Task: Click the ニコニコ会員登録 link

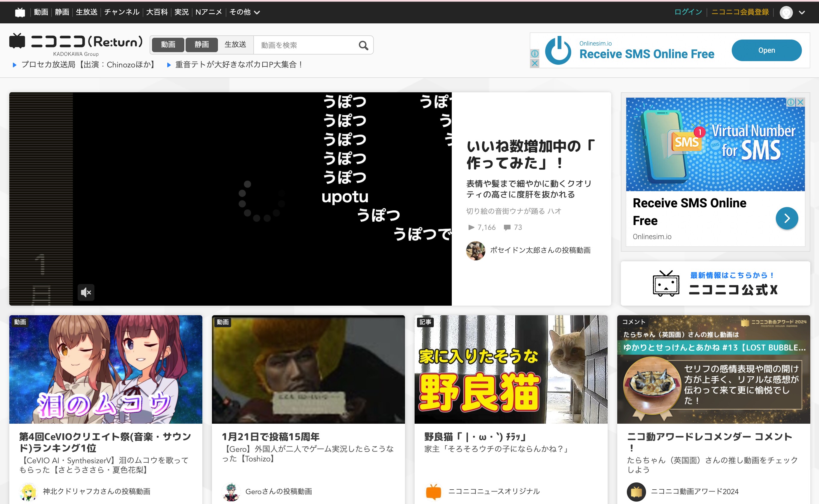Action: coord(740,12)
